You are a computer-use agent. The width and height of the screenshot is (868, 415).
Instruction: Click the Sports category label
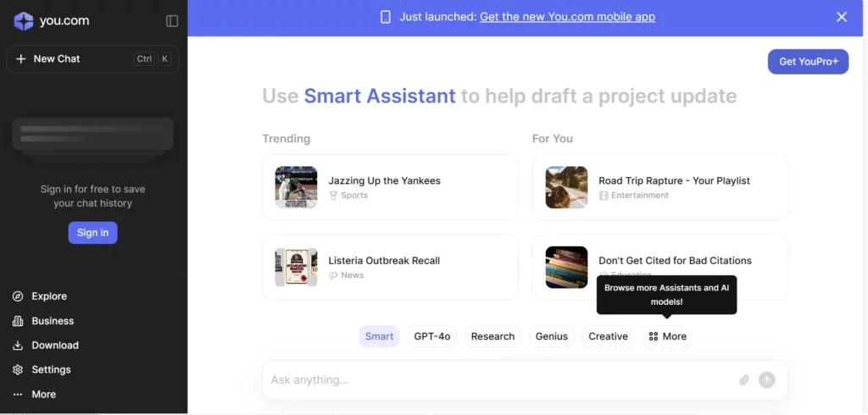[354, 196]
